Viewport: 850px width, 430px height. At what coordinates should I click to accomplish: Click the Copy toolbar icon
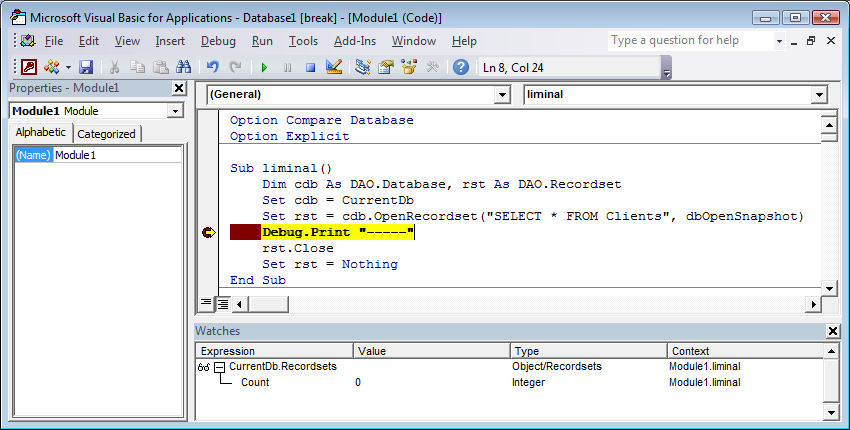(137, 67)
